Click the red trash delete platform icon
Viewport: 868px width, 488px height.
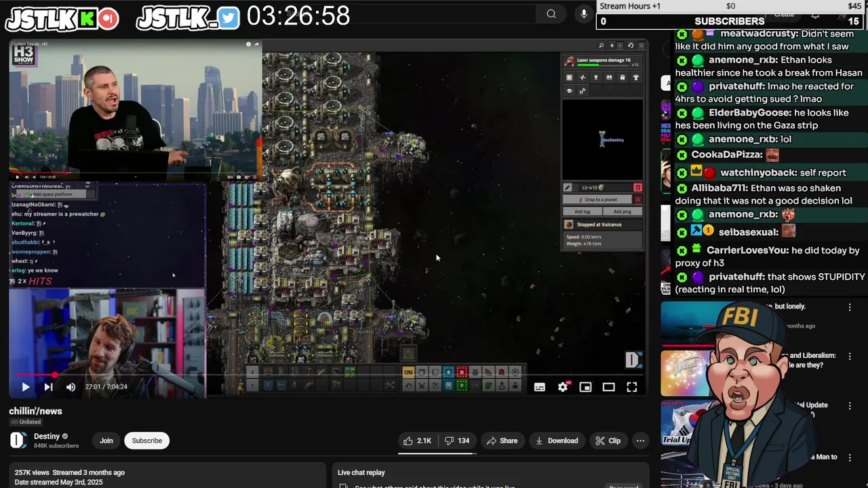[x=637, y=187]
